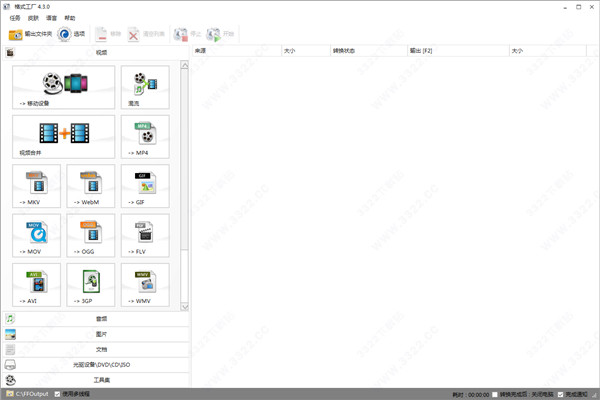The image size is (600, 400).
Task: Select the -> MOV conversion tile
Action: 36,235
